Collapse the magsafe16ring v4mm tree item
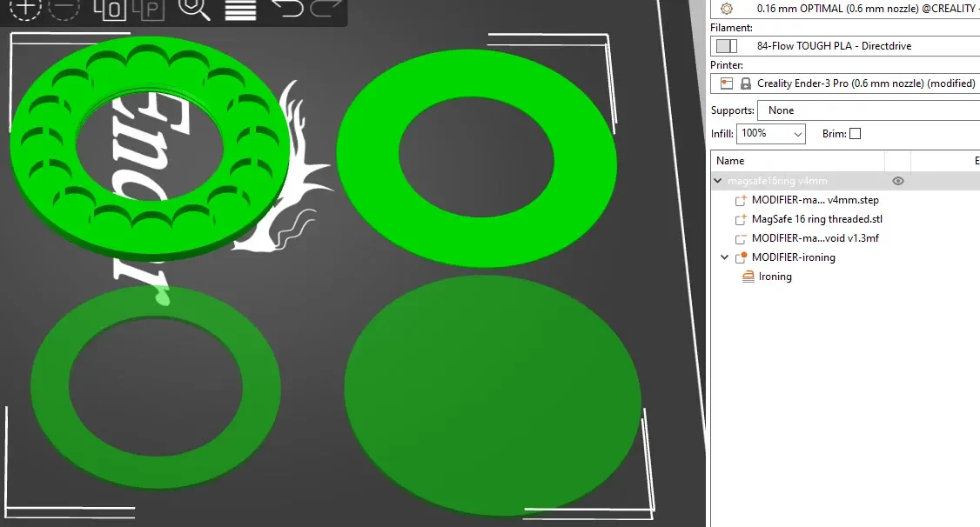The height and width of the screenshot is (527, 980). [x=717, y=181]
